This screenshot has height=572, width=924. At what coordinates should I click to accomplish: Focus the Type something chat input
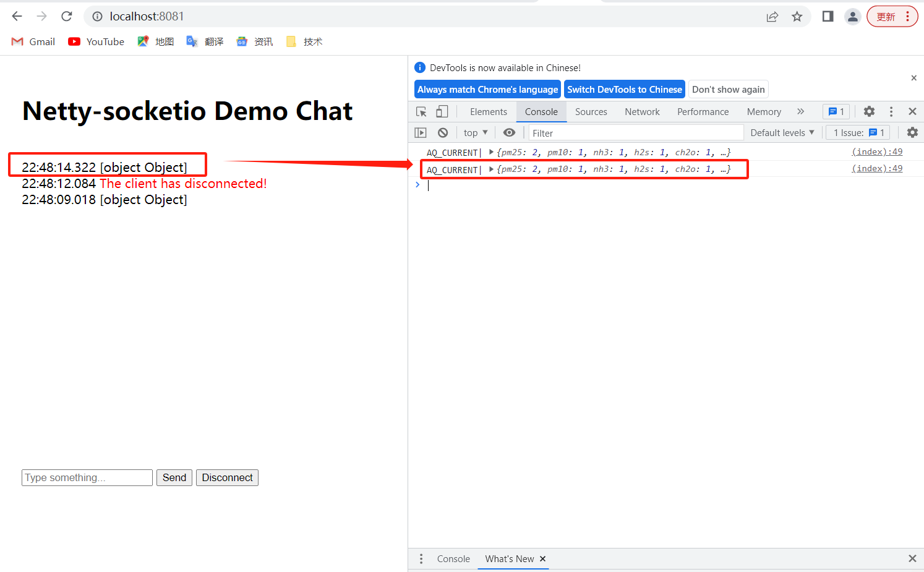(87, 477)
